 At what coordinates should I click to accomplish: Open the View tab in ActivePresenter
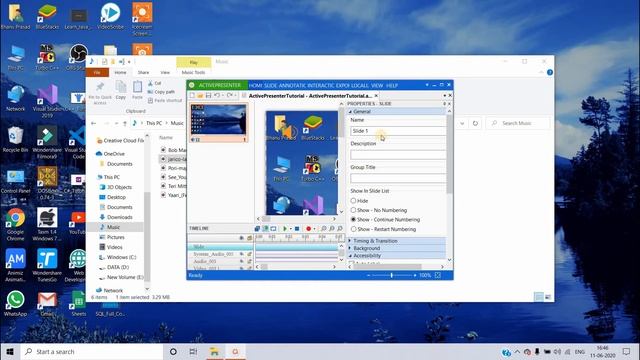(x=377, y=86)
